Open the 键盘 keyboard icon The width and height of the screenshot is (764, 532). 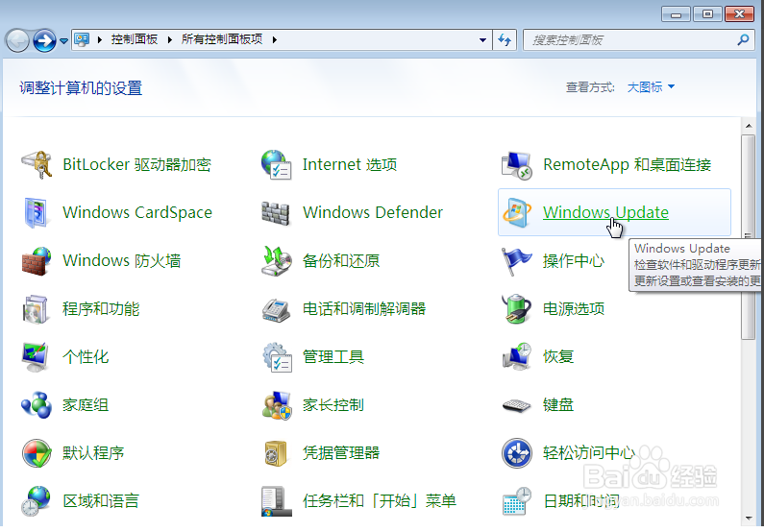[x=516, y=405]
